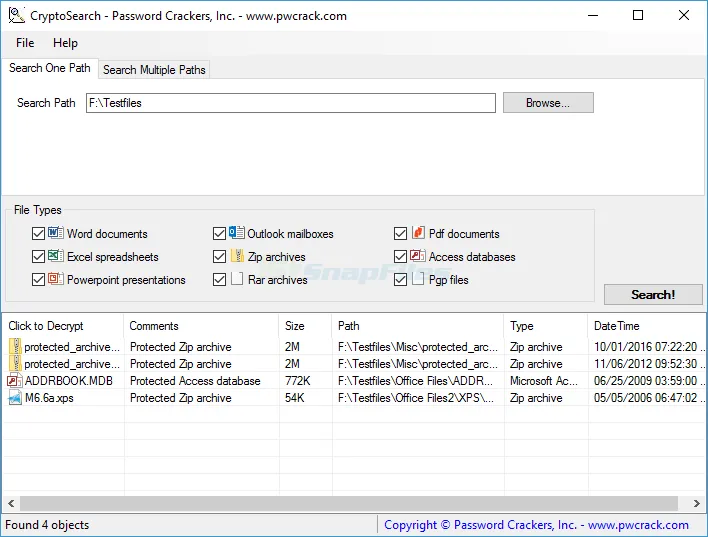Click the Rar archives blank file icon

(237, 279)
